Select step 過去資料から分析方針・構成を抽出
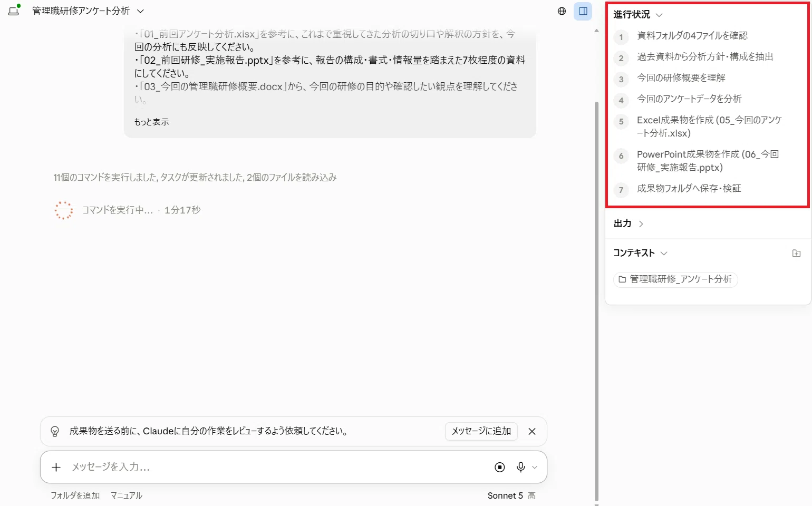This screenshot has height=506, width=812. 705,57
